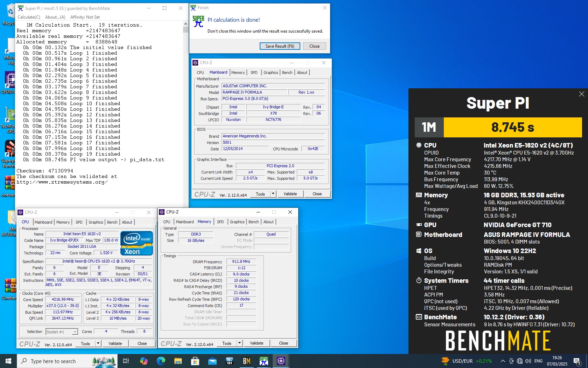
Task: Expand Tools dropdown arrow in Mainboard CPU-Z window
Action: 273,194
